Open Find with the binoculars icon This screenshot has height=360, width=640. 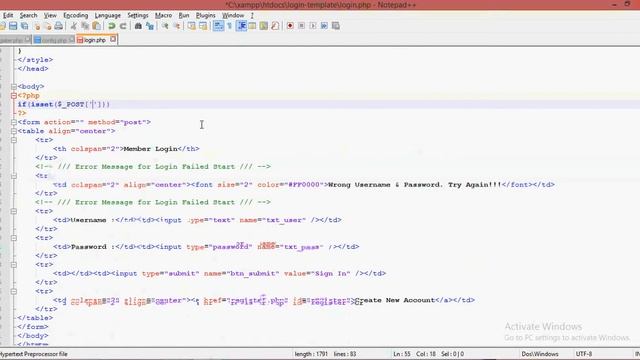tap(138, 26)
